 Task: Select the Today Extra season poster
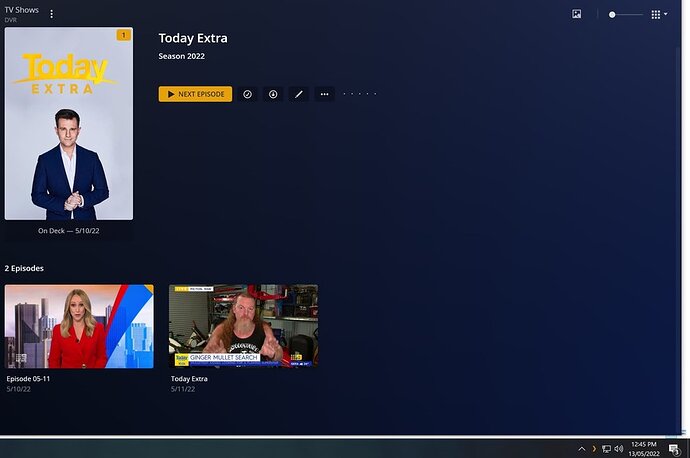click(x=69, y=124)
